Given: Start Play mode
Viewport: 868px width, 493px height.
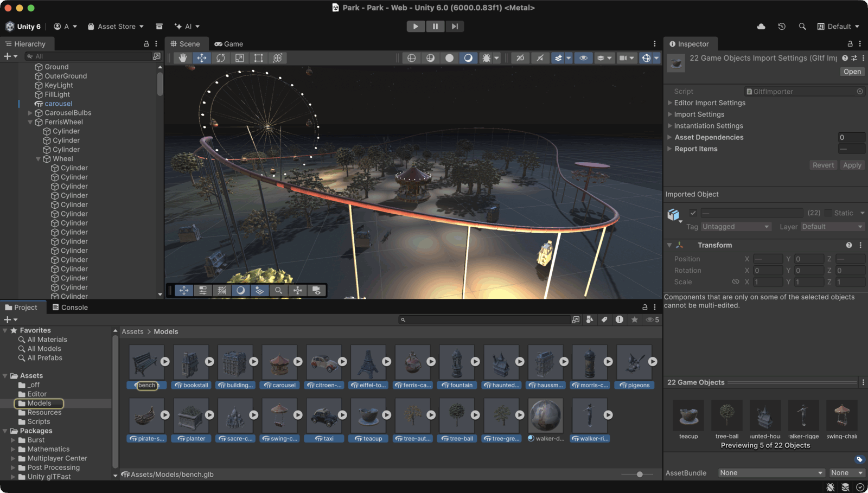Looking at the screenshot, I should tap(416, 27).
